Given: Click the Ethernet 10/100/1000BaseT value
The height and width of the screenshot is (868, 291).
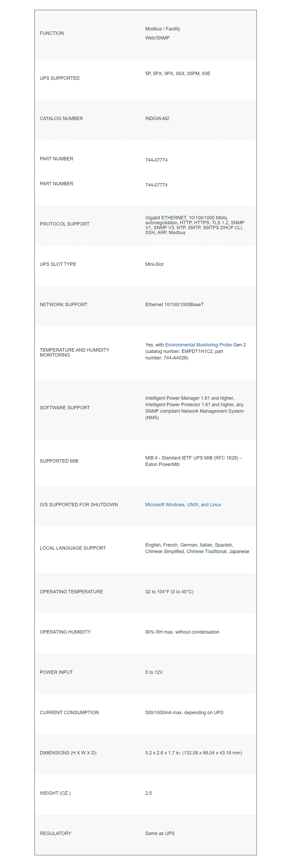Looking at the screenshot, I should [x=174, y=304].
